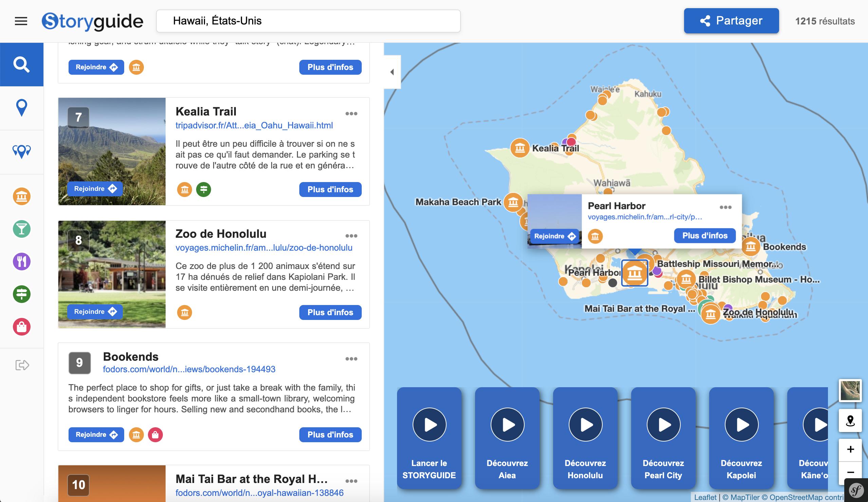Click the selected Pearl Harbor map marker
The width and height of the screenshot is (868, 502).
pos(635,273)
